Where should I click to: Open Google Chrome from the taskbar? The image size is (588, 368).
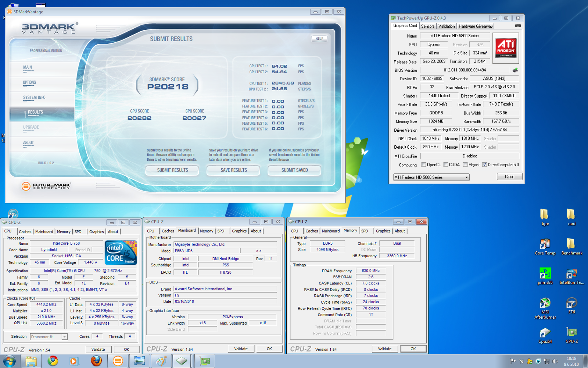(x=53, y=361)
